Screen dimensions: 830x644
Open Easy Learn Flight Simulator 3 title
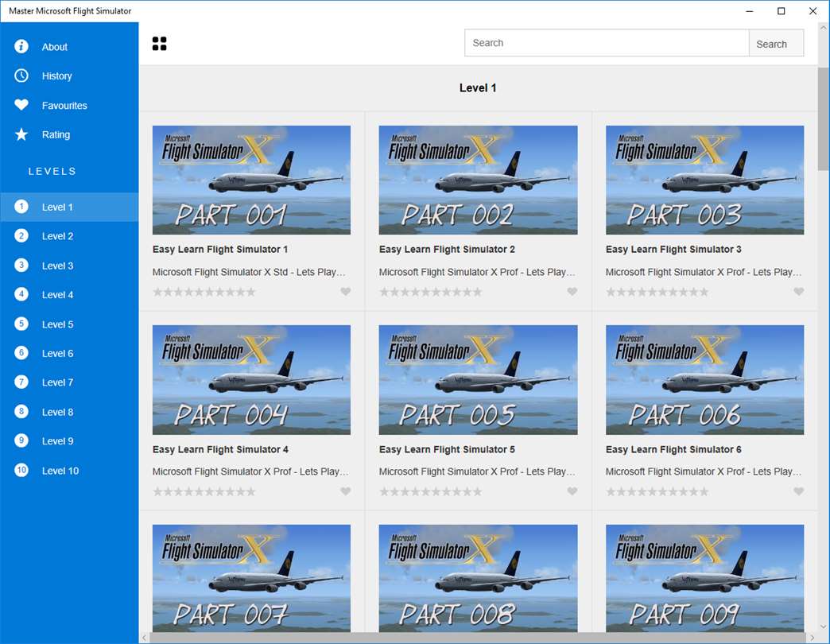click(673, 249)
